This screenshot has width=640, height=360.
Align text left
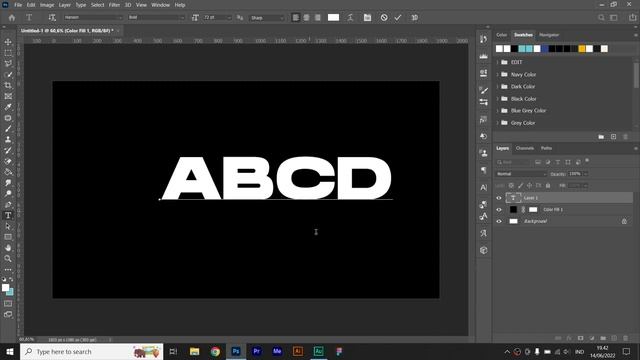coord(296,18)
